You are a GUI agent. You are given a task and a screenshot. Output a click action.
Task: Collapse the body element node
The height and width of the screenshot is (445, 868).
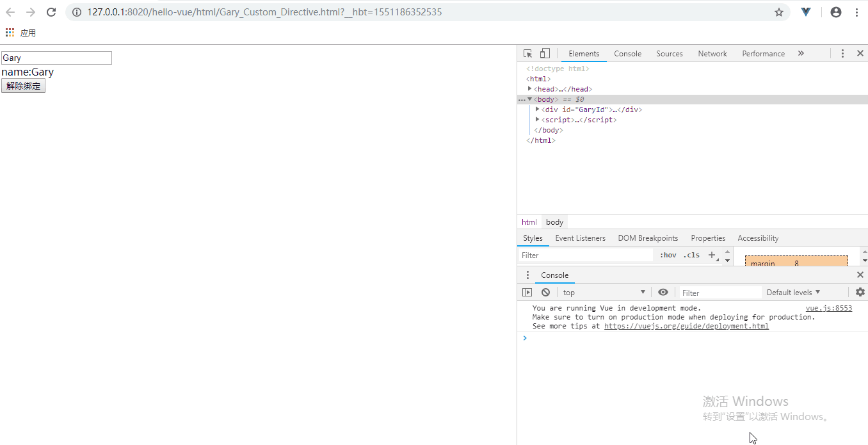(x=530, y=99)
